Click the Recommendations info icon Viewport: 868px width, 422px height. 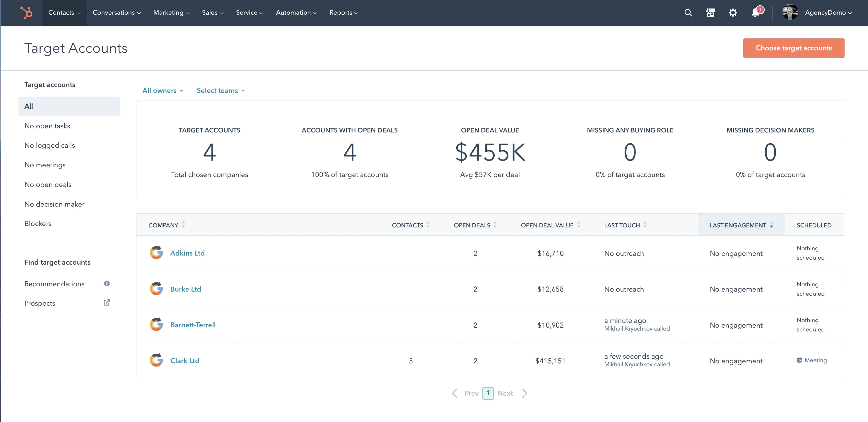coord(107,283)
